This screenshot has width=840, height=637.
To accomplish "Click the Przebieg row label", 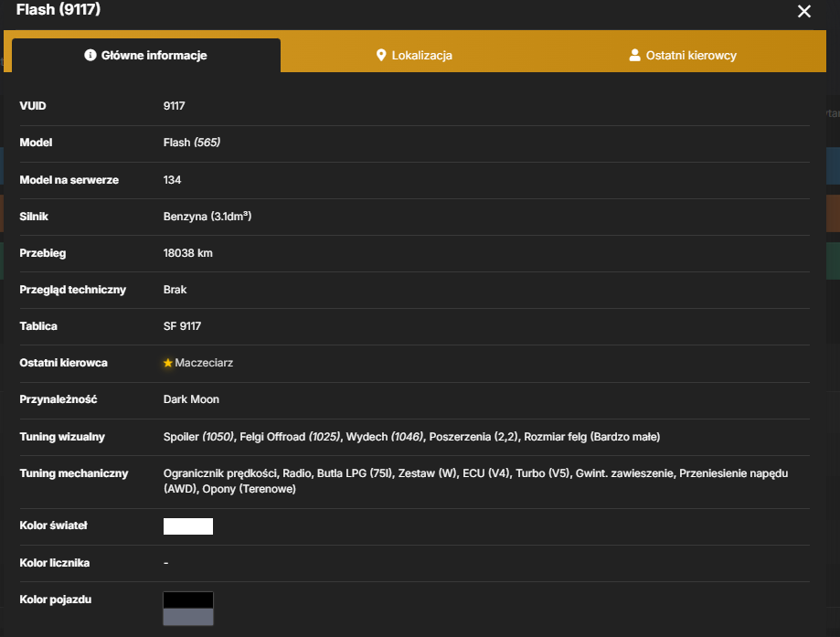I will pos(43,253).
